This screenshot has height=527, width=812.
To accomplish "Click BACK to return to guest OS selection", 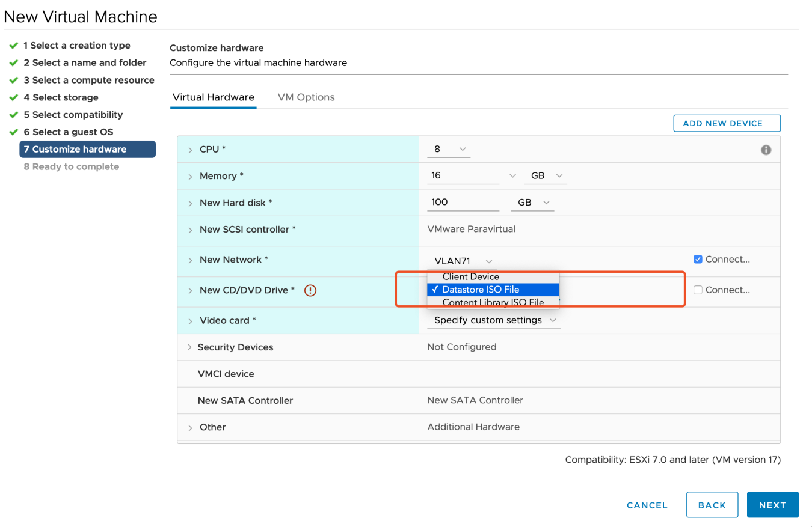I will (x=712, y=505).
